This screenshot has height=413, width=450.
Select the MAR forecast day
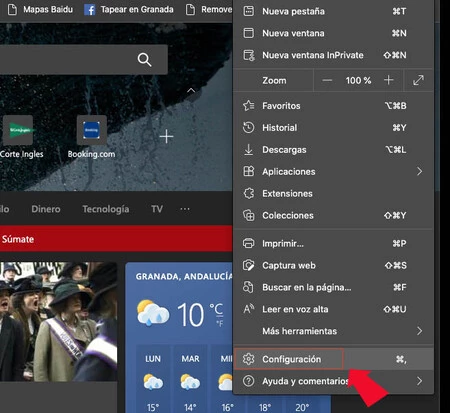[x=190, y=380]
